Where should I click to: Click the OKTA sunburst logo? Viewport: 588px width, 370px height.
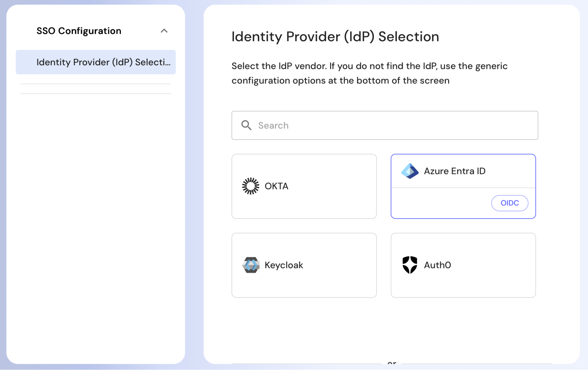tap(251, 186)
